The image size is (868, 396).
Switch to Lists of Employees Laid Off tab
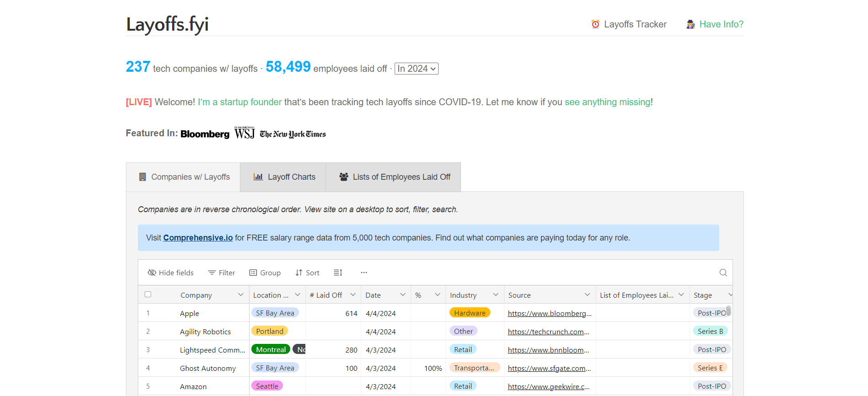[393, 177]
